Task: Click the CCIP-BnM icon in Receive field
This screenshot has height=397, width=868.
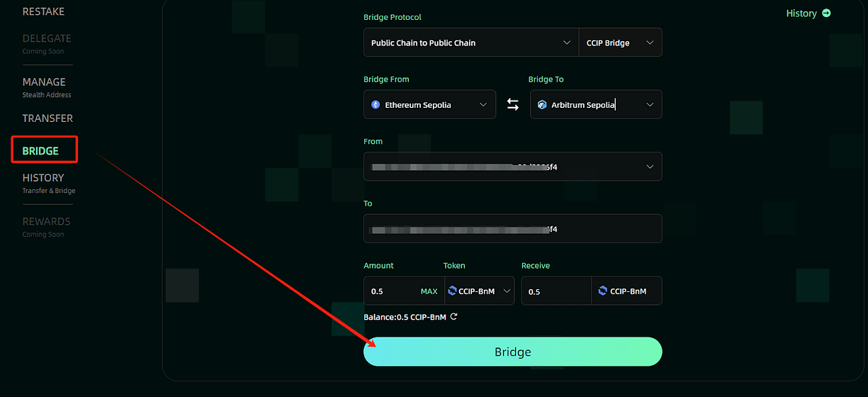Action: coord(603,291)
